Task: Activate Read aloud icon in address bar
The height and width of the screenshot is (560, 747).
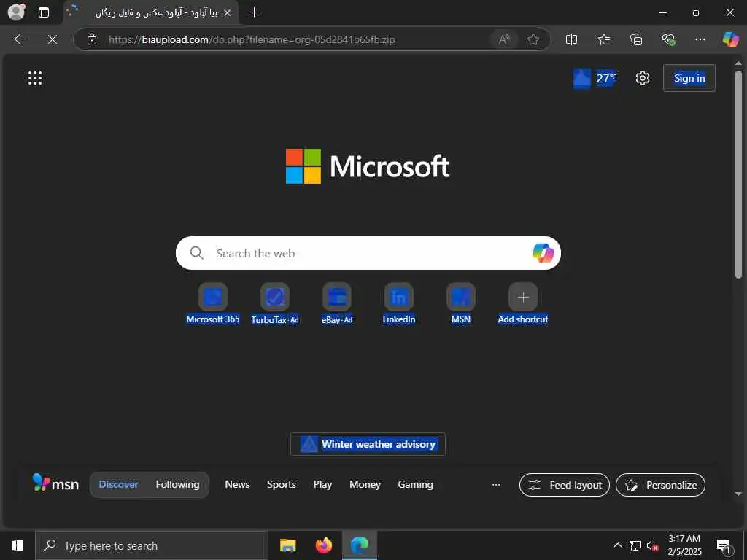Action: click(x=504, y=39)
